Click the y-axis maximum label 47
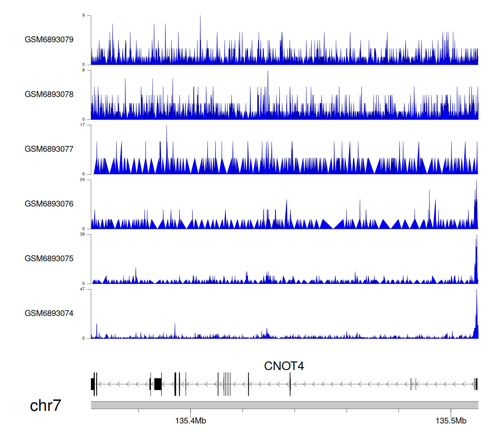The image size is (504, 444). pos(82,289)
